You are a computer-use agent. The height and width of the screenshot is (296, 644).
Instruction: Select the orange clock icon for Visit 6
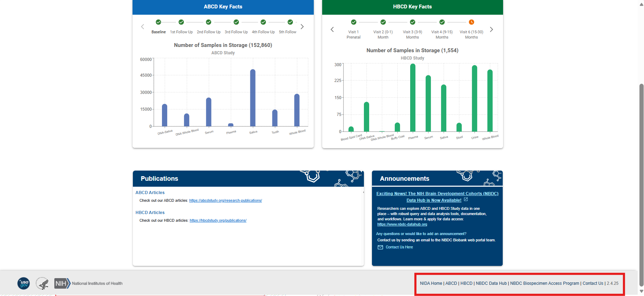click(472, 22)
